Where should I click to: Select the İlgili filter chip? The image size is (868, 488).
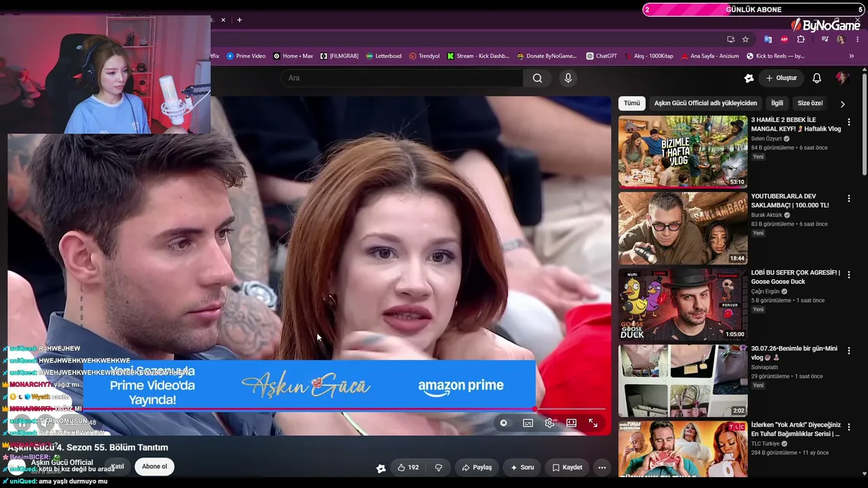pyautogui.click(x=777, y=103)
